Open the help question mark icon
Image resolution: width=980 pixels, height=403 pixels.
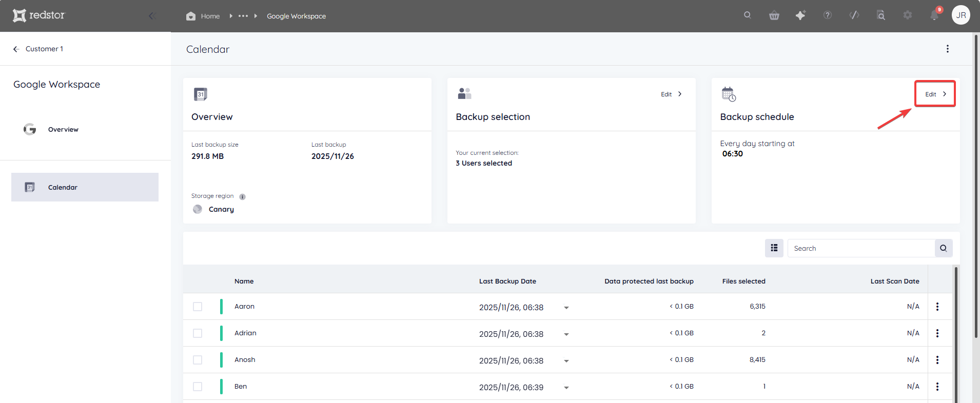point(828,15)
